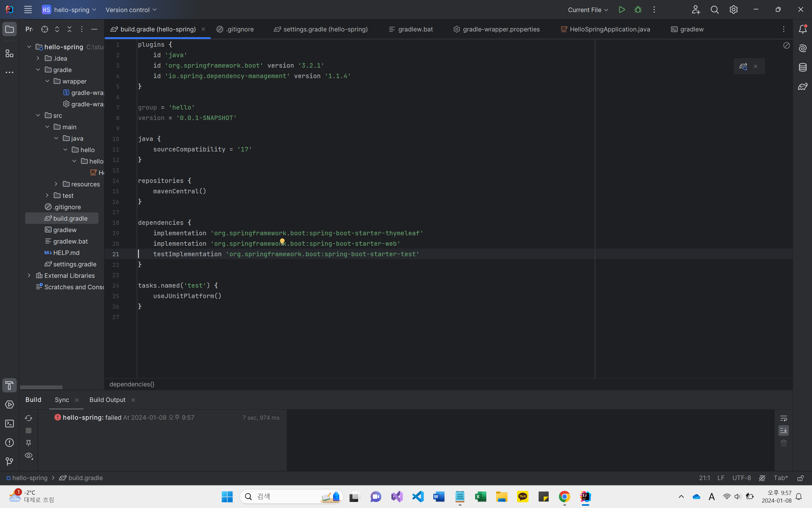Click Tab* indent setting in status bar
This screenshot has height=508, width=812.
click(781, 478)
